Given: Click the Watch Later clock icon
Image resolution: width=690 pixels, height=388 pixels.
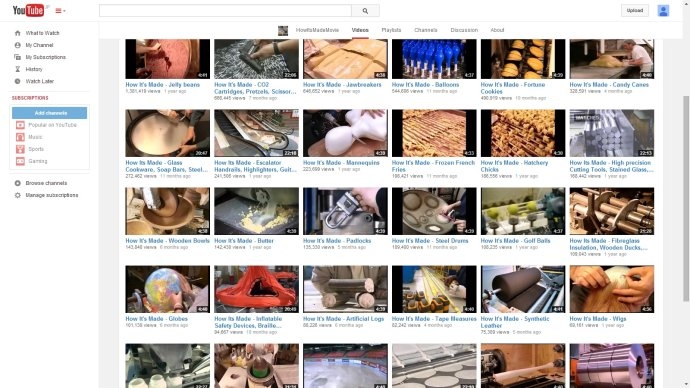Looking at the screenshot, I should (18, 81).
